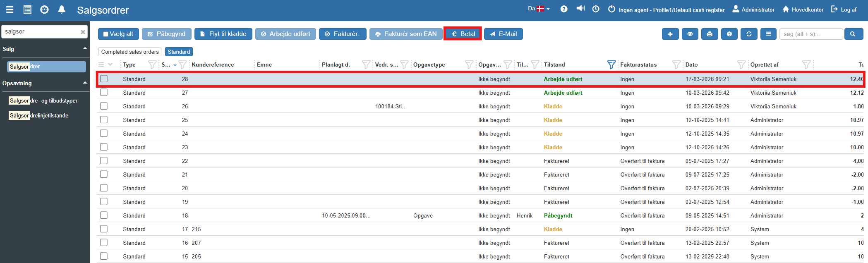The width and height of the screenshot is (868, 263).
Task: Open the dashboard gauge icon
Action: 44,10
